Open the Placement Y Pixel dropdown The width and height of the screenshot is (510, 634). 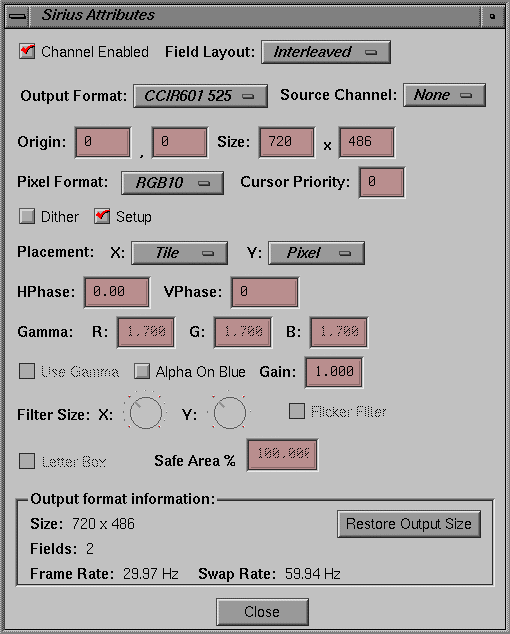click(x=317, y=253)
